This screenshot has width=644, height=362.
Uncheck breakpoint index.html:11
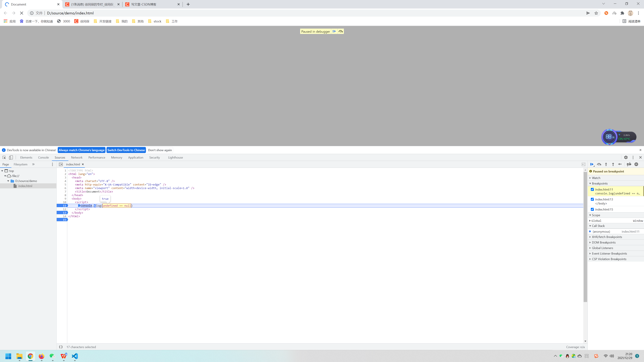tap(592, 189)
